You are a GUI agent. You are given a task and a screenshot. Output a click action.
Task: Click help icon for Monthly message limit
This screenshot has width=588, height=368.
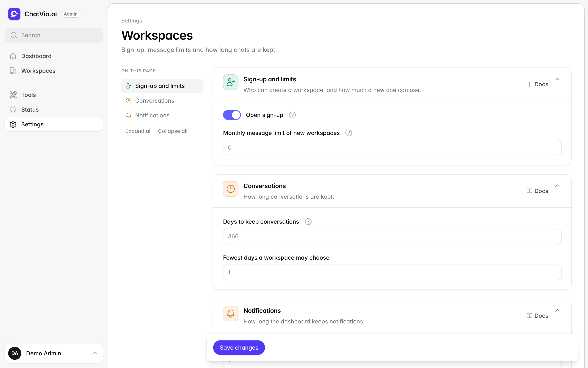click(349, 133)
